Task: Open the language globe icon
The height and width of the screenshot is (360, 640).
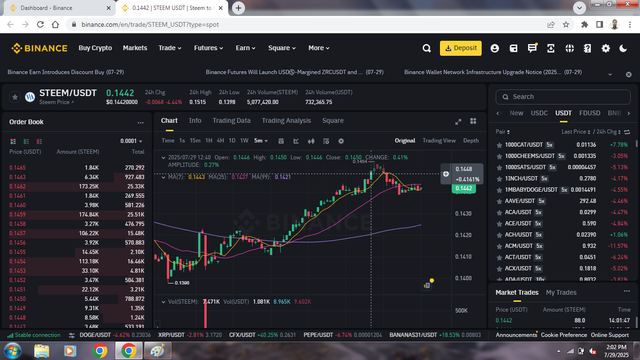Action: [x=569, y=48]
